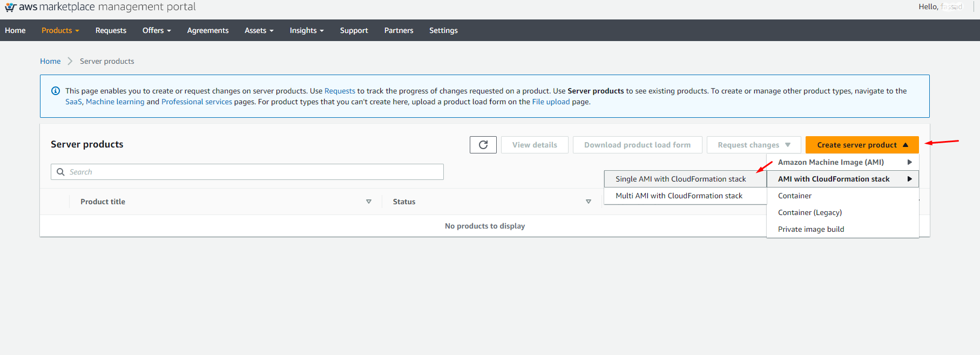Click the Status column sort arrow
This screenshot has width=980, height=355.
pos(589,202)
